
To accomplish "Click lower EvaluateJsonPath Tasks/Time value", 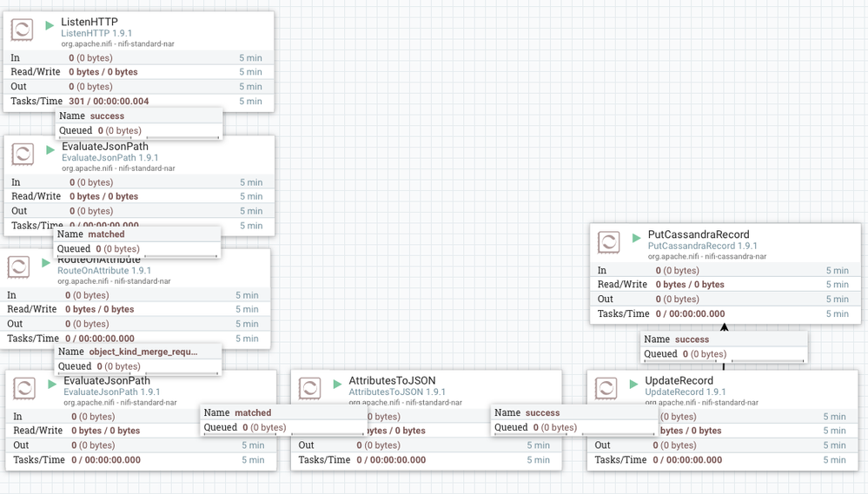I will coord(106,459).
